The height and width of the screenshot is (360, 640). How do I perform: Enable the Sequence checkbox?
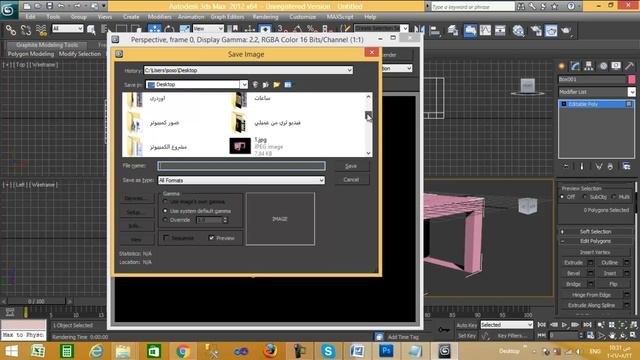(x=166, y=238)
